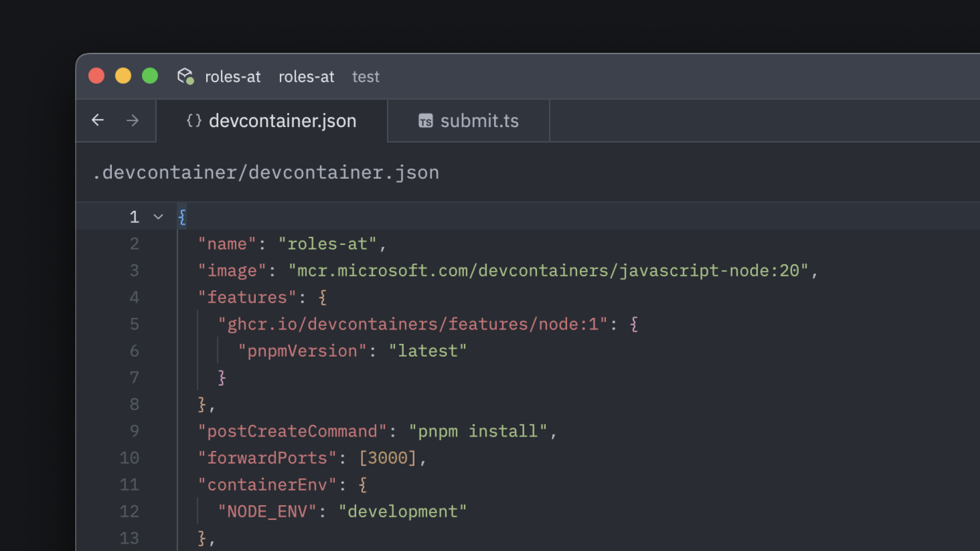
Task: Click the first roles-at title item
Action: 233,77
